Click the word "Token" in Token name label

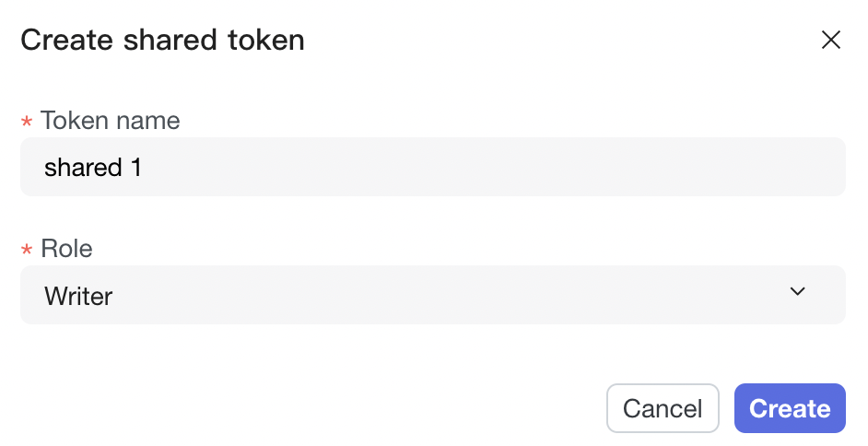click(x=74, y=121)
